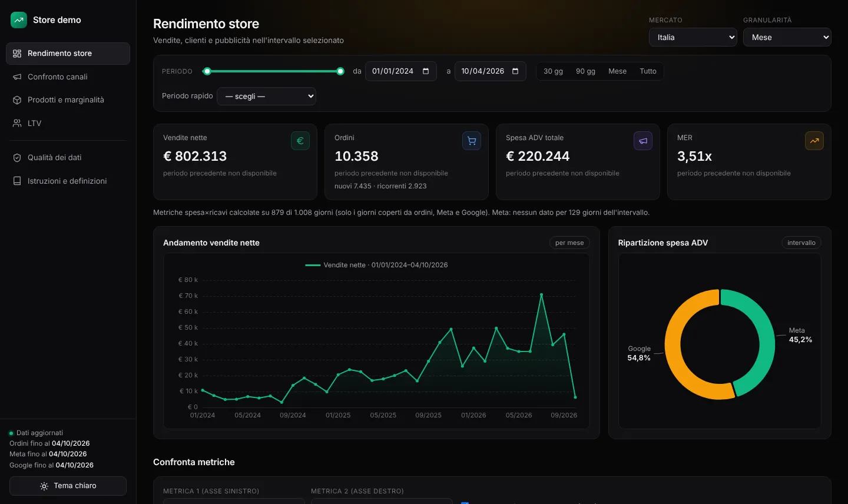
Task: Open calendar picker of end date field
Action: point(515,71)
